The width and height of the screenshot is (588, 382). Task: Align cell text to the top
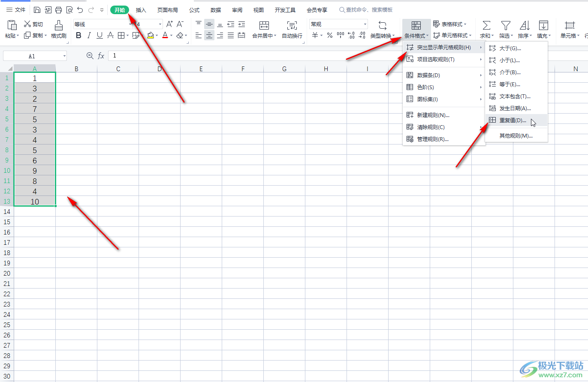pyautogui.click(x=199, y=24)
